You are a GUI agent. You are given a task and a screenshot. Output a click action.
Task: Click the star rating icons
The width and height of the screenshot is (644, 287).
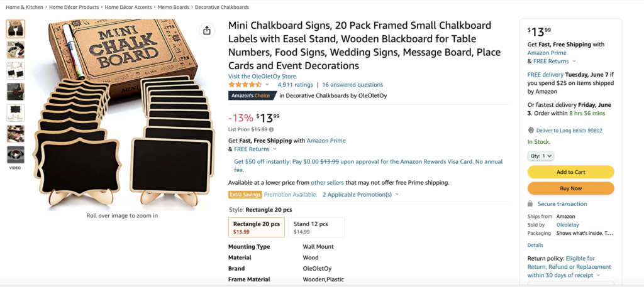pyautogui.click(x=245, y=85)
